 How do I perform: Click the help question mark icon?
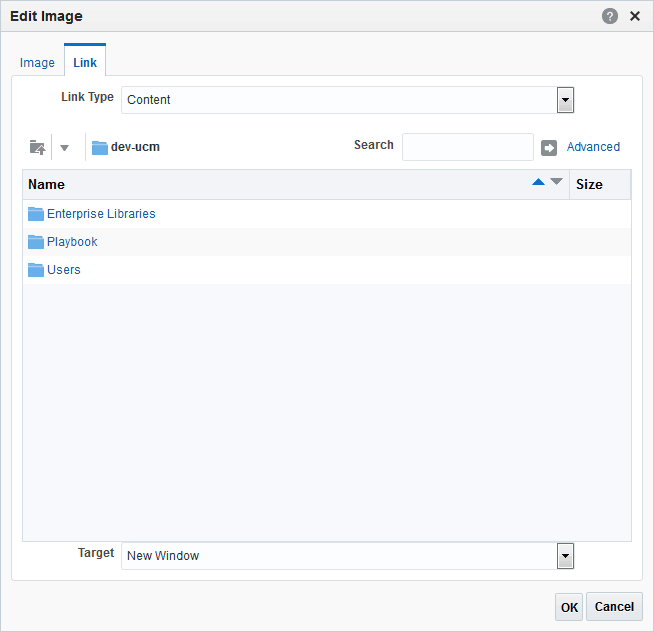609,16
